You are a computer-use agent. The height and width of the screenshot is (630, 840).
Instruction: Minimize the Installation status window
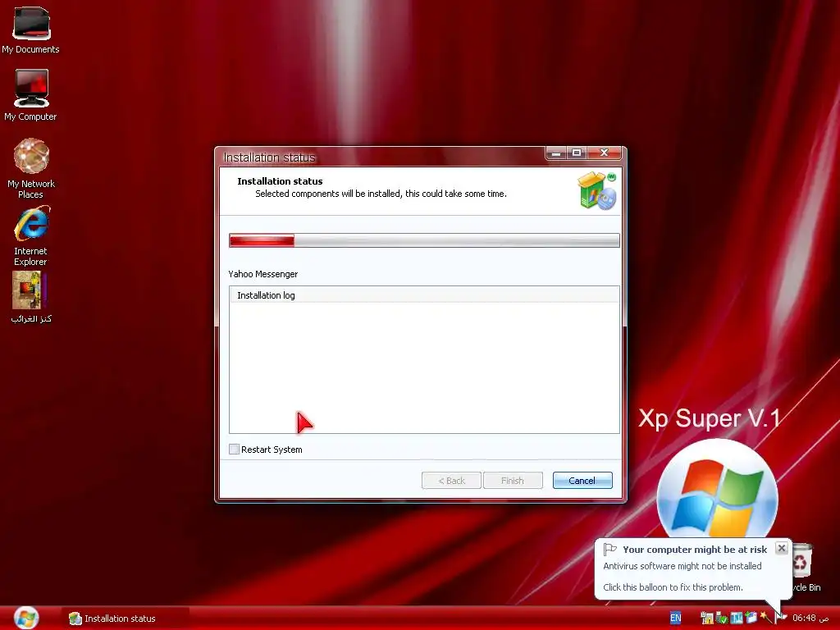tap(557, 153)
